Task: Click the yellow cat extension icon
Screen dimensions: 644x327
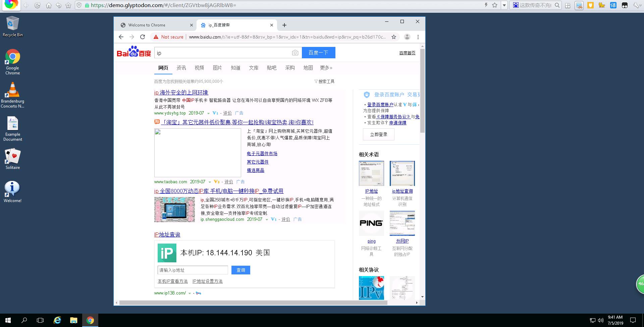Action: 602,5
